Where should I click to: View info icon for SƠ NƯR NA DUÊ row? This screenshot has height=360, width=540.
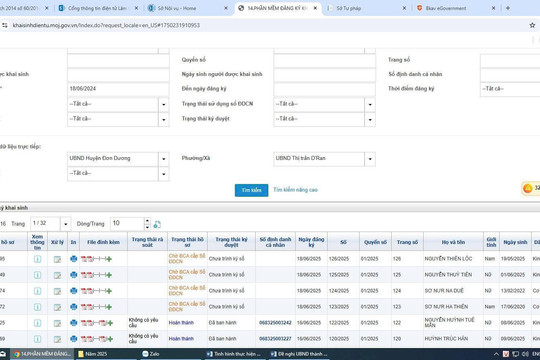coord(37,291)
